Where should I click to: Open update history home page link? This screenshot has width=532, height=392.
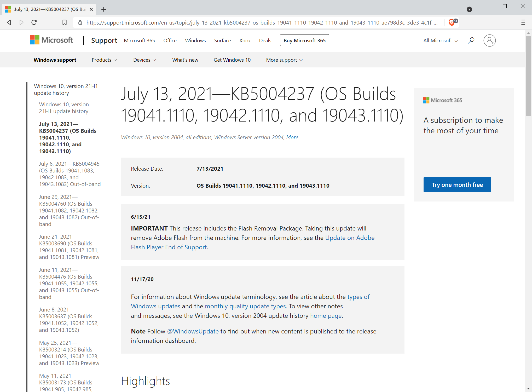tap(326, 316)
